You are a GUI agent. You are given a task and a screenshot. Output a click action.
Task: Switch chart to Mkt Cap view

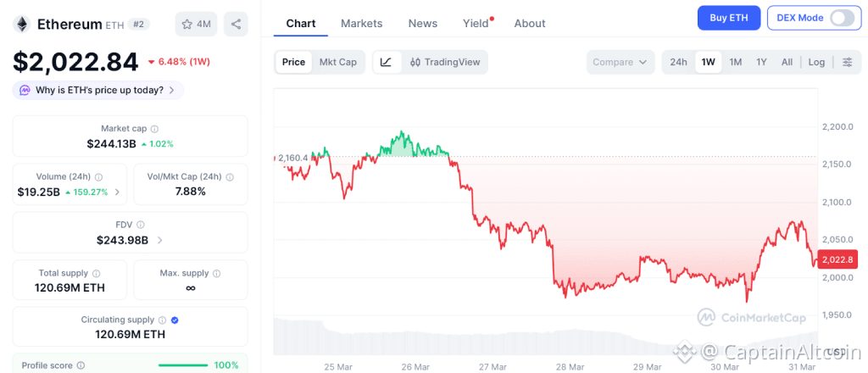pos(337,62)
